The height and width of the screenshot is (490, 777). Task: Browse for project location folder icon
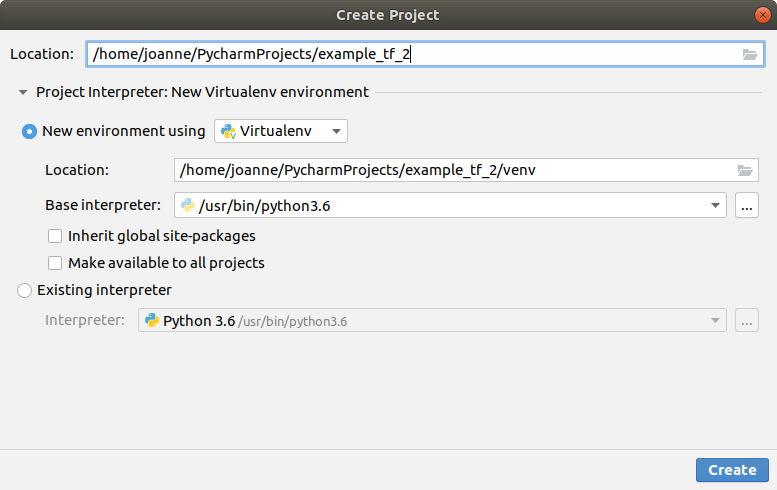(x=750, y=54)
